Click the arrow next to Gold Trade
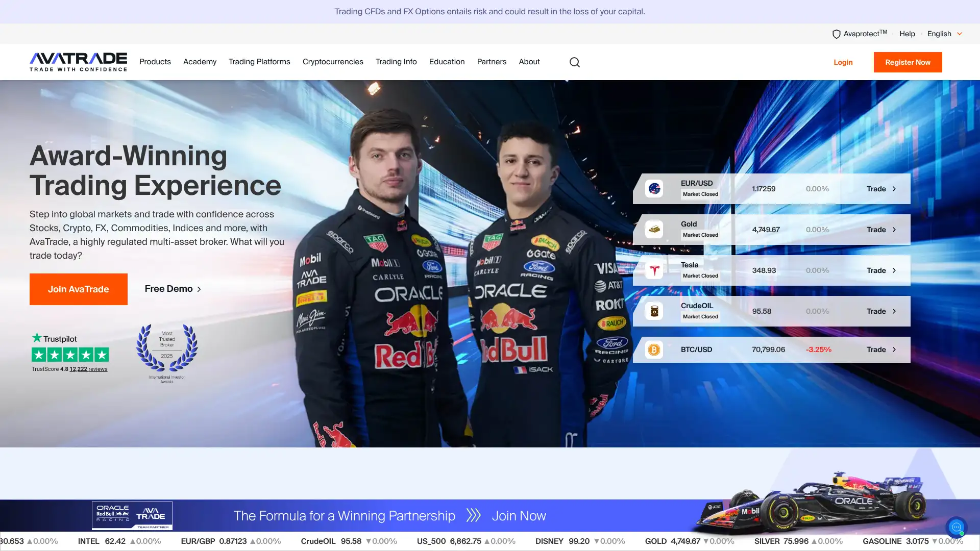The height and width of the screenshot is (551, 980). coord(894,230)
